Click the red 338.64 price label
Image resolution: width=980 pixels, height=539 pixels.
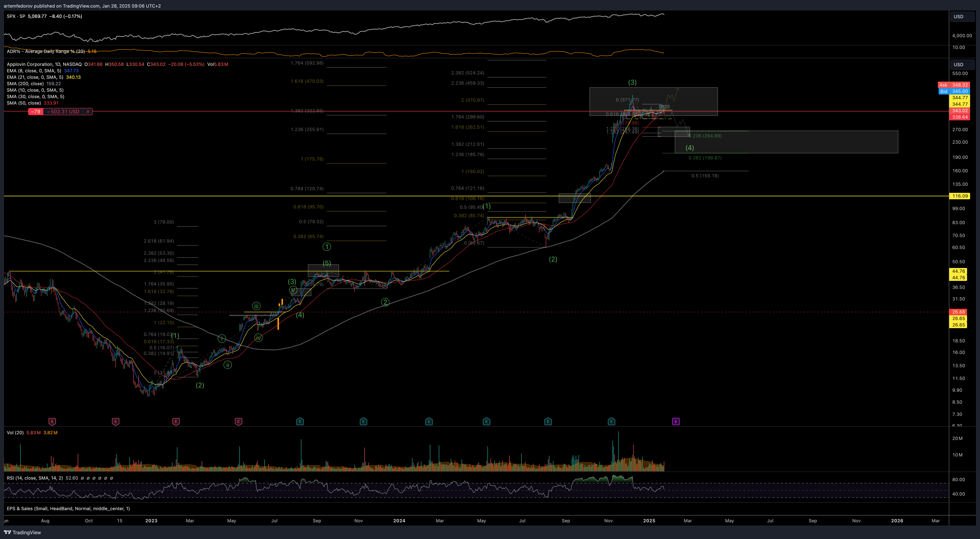(960, 117)
